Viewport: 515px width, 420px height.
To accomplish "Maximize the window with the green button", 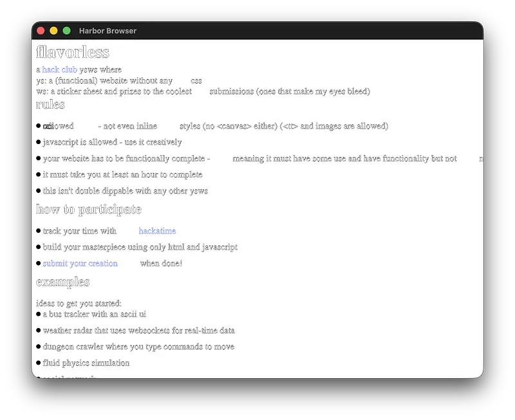I will pyautogui.click(x=66, y=31).
